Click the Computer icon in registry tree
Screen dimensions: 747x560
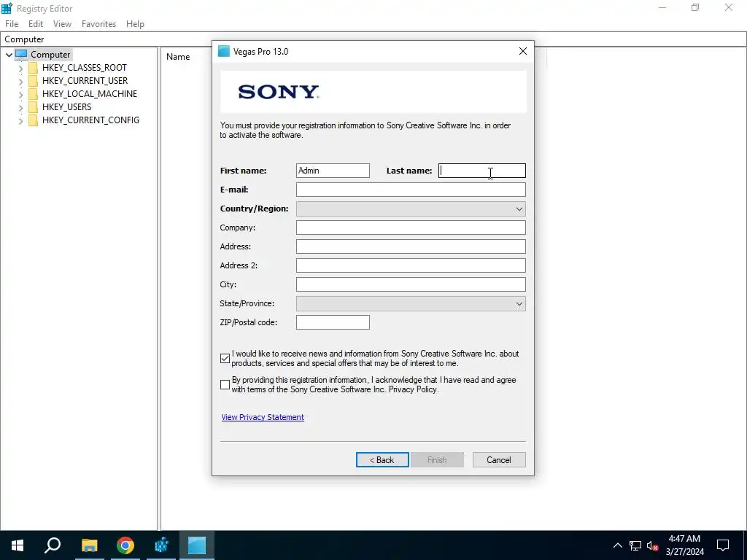click(x=21, y=54)
